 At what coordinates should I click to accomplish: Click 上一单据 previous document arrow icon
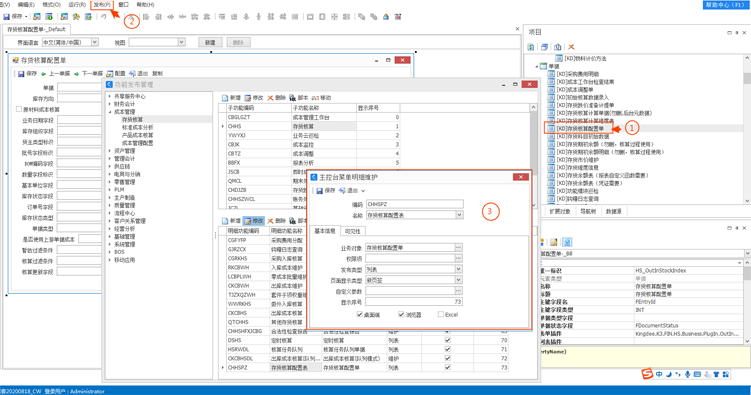pyautogui.click(x=43, y=74)
